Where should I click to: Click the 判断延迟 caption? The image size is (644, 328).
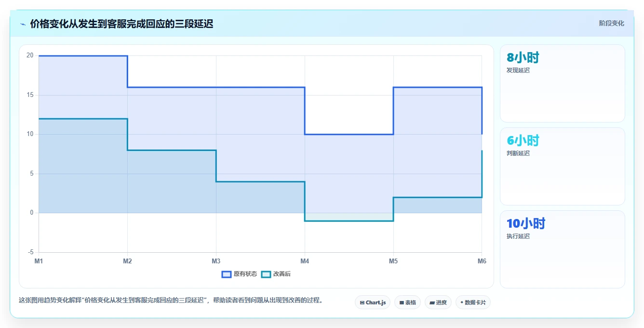coord(518,153)
